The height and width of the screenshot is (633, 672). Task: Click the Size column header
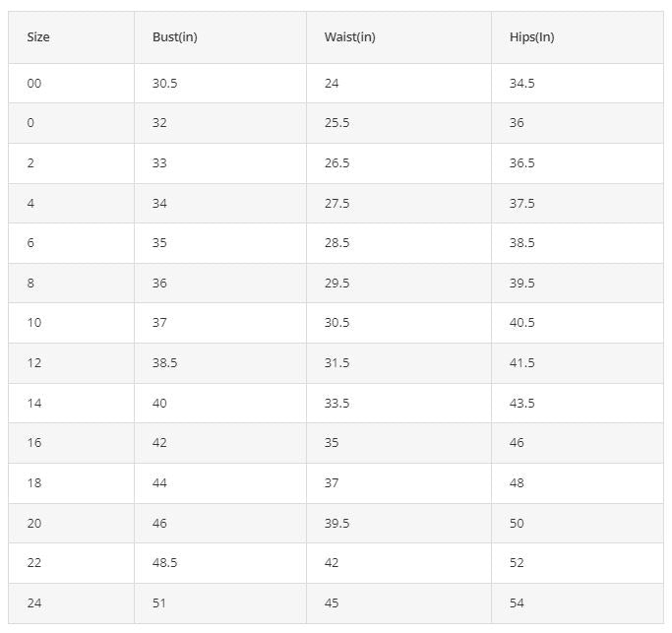(38, 37)
